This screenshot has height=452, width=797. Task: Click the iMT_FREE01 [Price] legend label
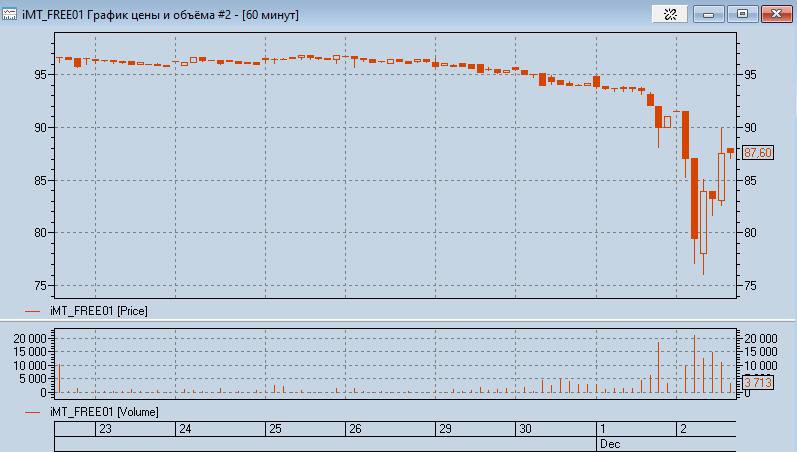99,311
